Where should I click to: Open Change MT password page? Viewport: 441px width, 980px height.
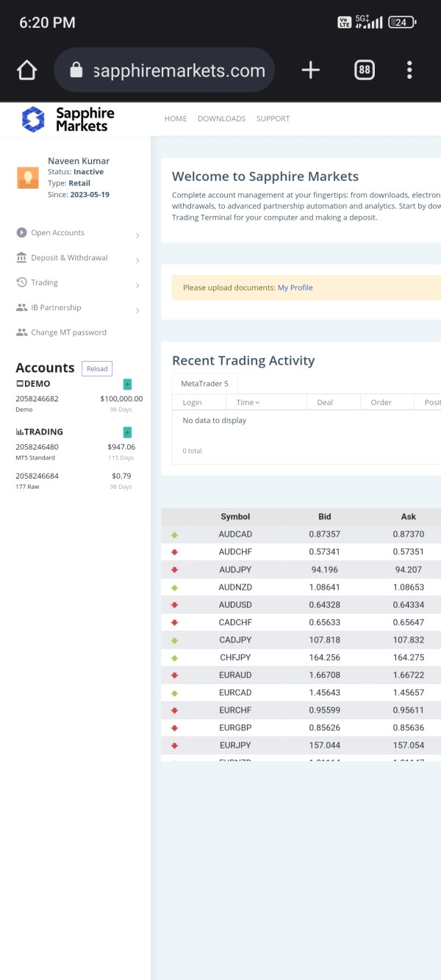(x=68, y=333)
